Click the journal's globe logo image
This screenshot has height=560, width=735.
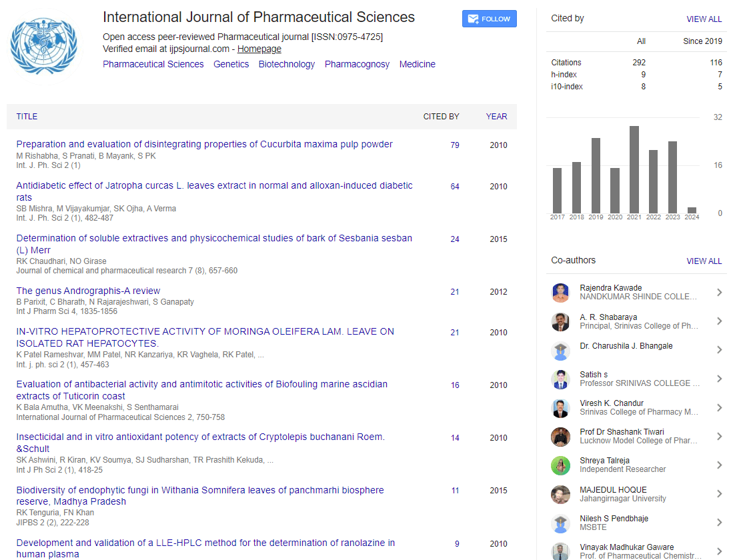click(x=44, y=45)
